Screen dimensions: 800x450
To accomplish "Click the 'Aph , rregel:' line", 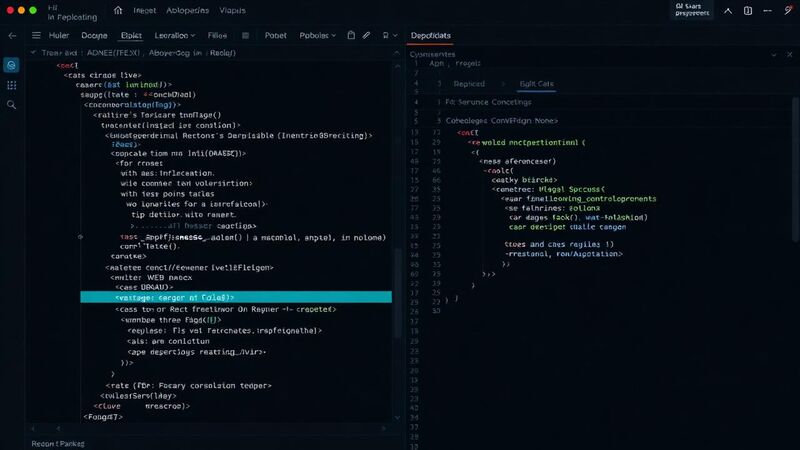I will pyautogui.click(x=455, y=63).
